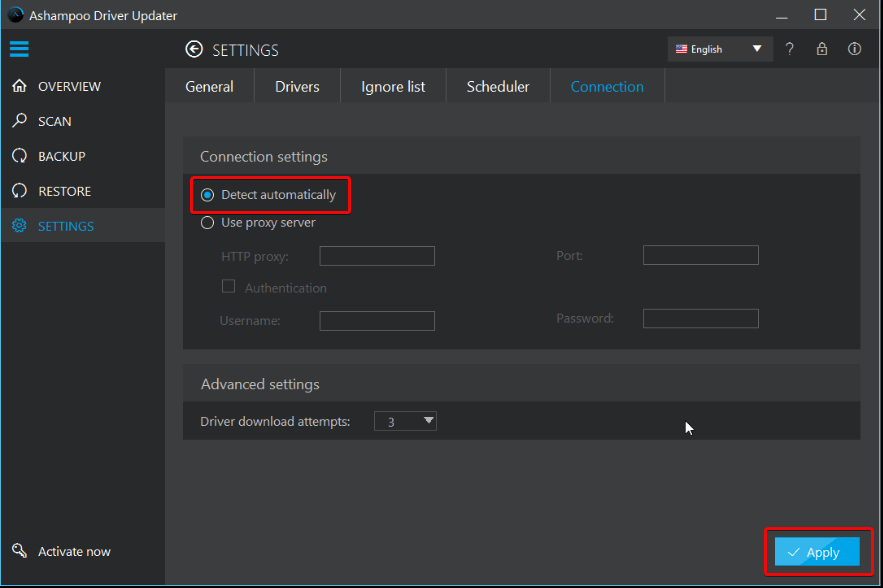
Task: Click the Apply button
Action: click(816, 551)
